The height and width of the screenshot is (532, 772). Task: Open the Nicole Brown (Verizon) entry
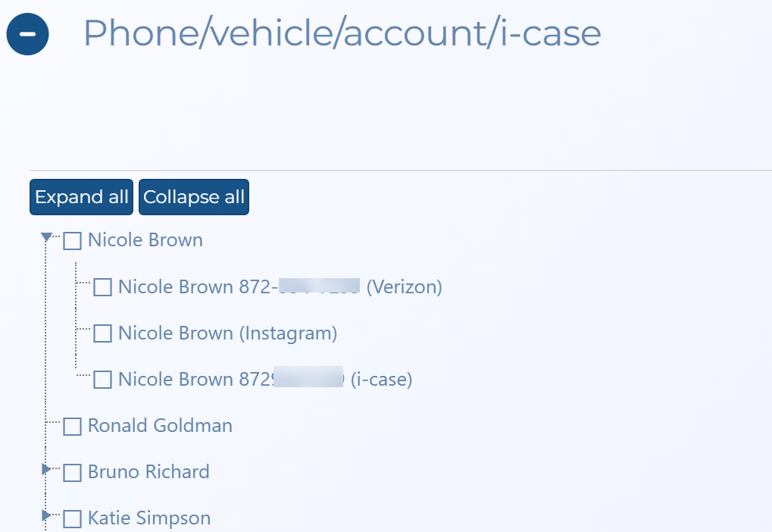click(280, 287)
